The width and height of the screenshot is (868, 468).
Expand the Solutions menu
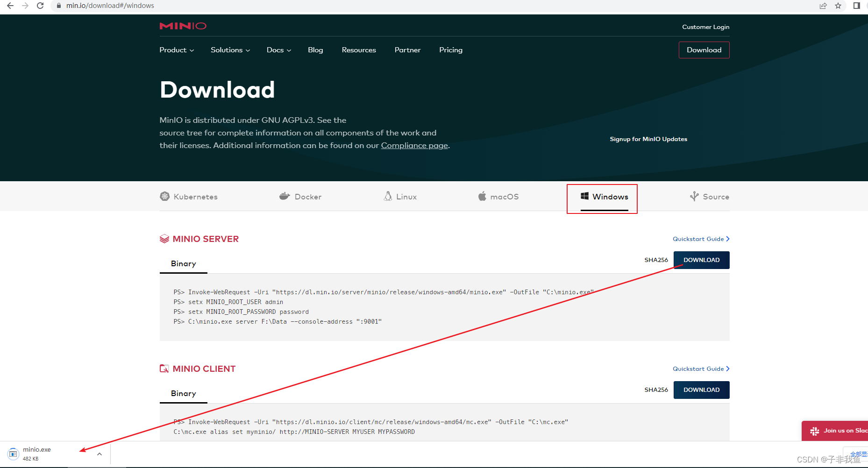pyautogui.click(x=230, y=50)
